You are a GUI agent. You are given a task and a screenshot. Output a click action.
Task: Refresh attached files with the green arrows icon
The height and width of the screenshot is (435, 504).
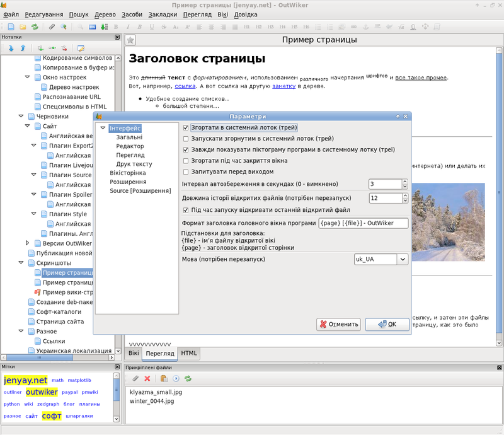pos(188,378)
